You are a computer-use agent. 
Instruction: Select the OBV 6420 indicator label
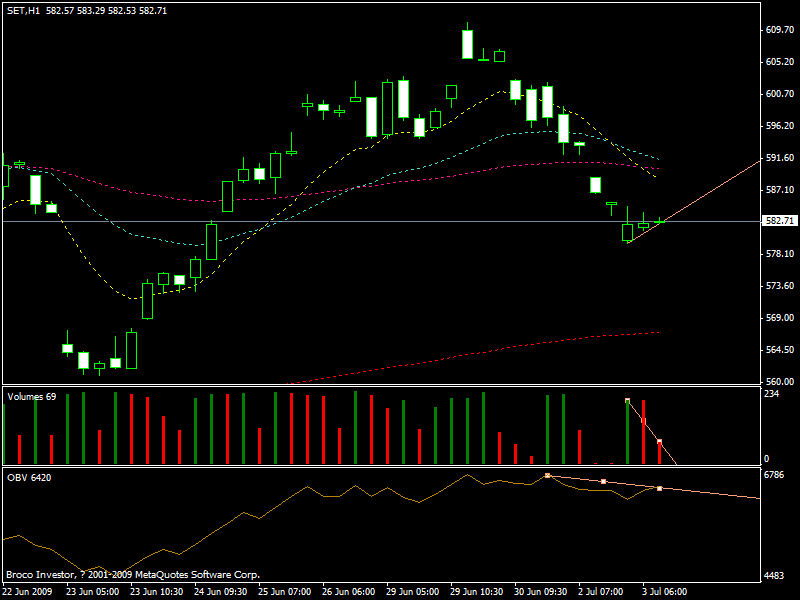29,478
